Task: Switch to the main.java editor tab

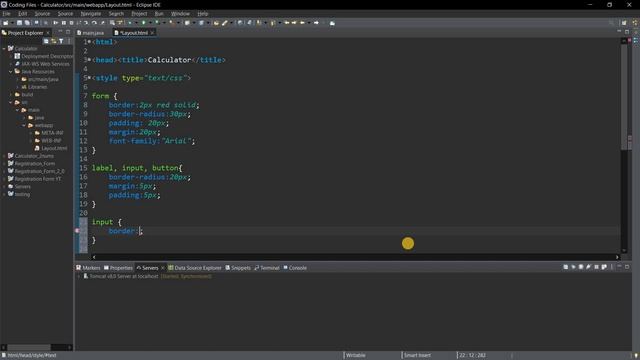Action: point(91,33)
